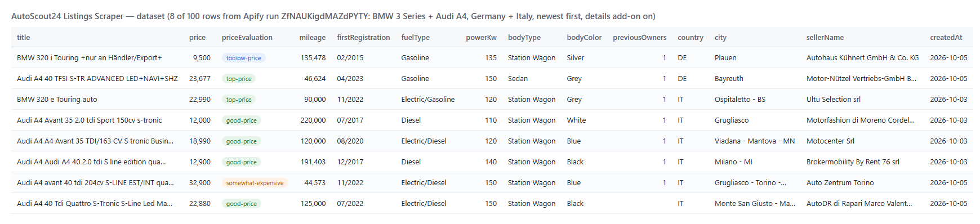
Task: Open the Audi A4 40 TFSI S-TR ADVANCED listing
Action: coord(97,79)
